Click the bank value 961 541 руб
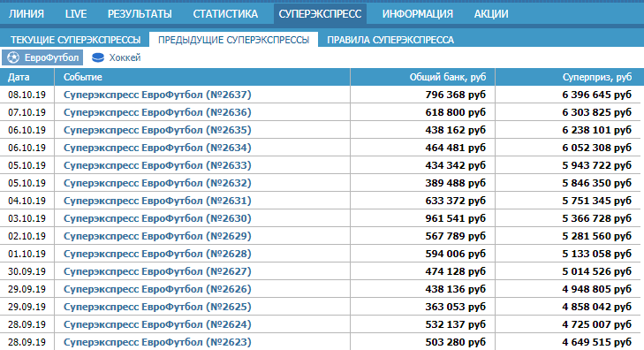Image resolution: width=644 pixels, height=350 pixels. (x=456, y=218)
